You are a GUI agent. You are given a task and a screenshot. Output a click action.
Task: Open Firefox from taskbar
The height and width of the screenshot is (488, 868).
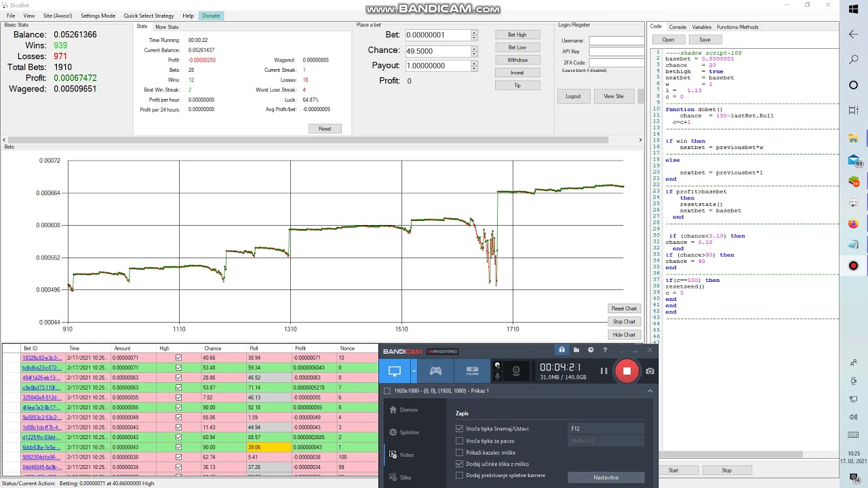[853, 224]
